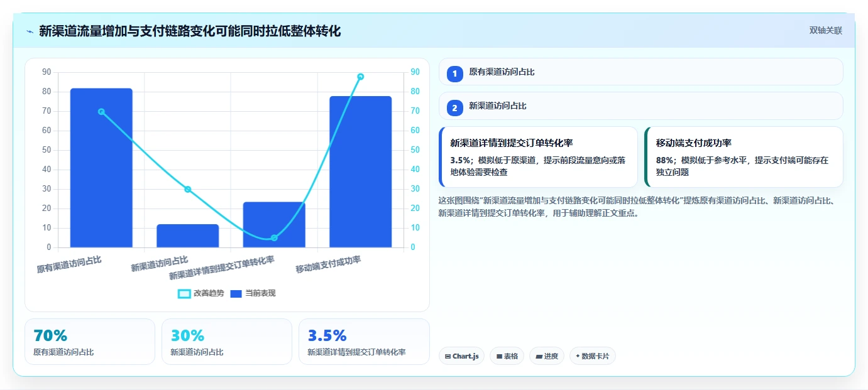Click the x-axis label 新渠道详情到提交订单转化率
868x390 pixels.
coord(222,268)
